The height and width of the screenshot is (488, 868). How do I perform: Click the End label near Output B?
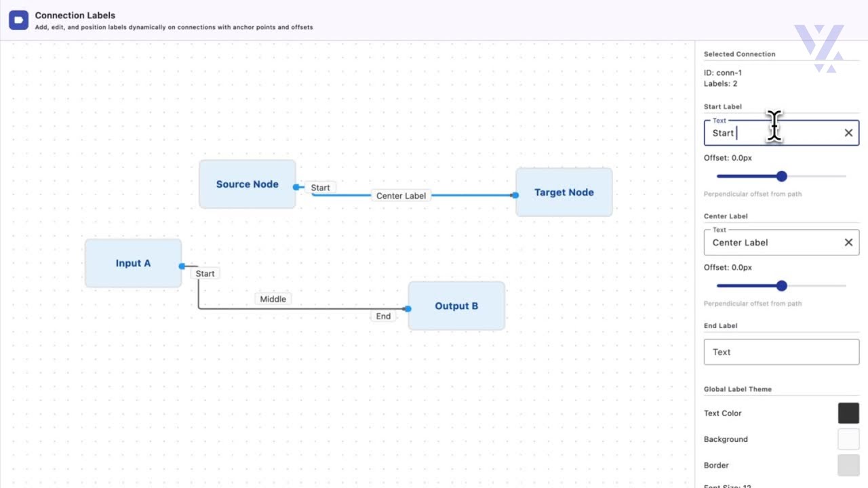click(383, 316)
